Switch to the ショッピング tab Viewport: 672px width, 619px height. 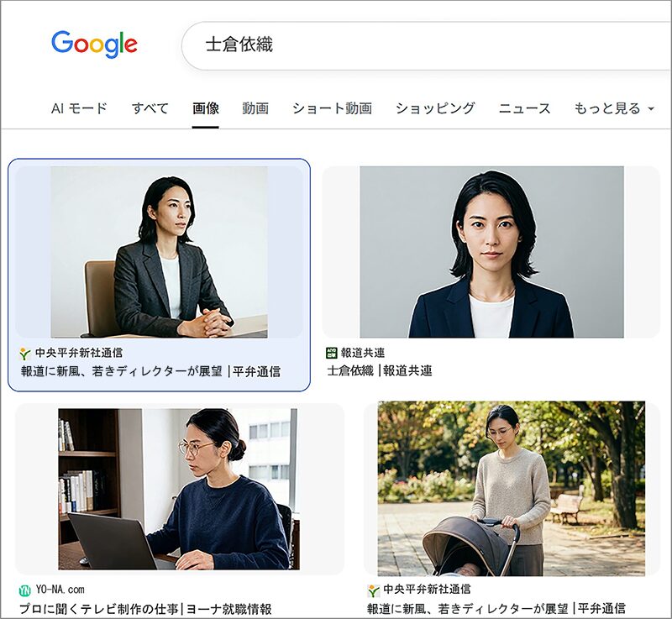click(435, 108)
